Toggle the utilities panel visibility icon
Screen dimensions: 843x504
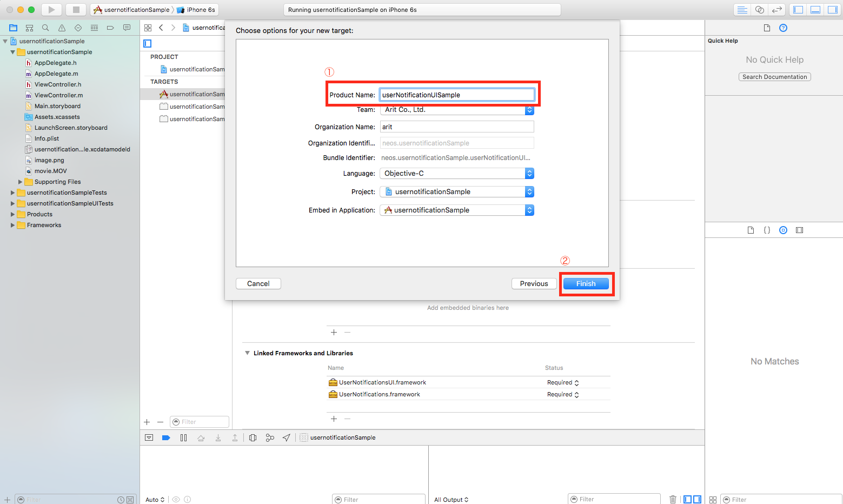click(x=833, y=10)
